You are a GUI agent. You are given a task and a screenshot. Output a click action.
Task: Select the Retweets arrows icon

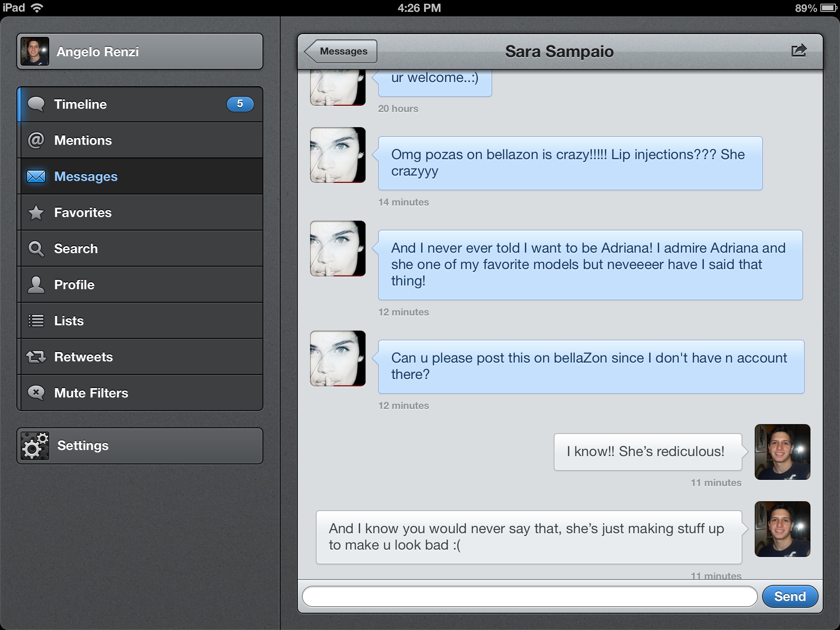pos(36,357)
